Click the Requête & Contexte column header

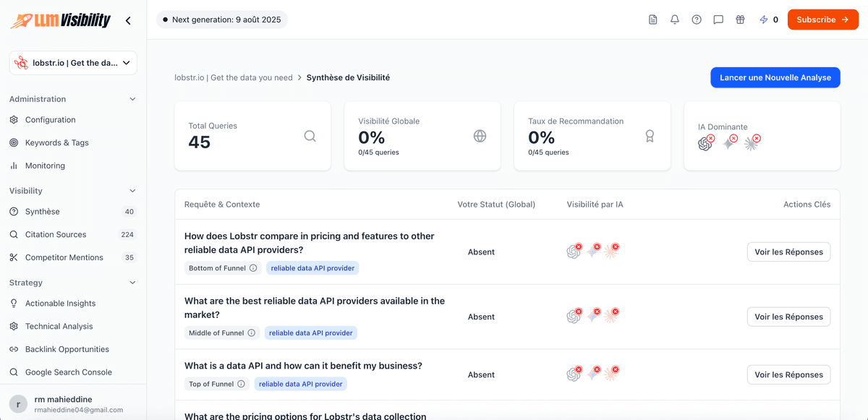coord(222,205)
